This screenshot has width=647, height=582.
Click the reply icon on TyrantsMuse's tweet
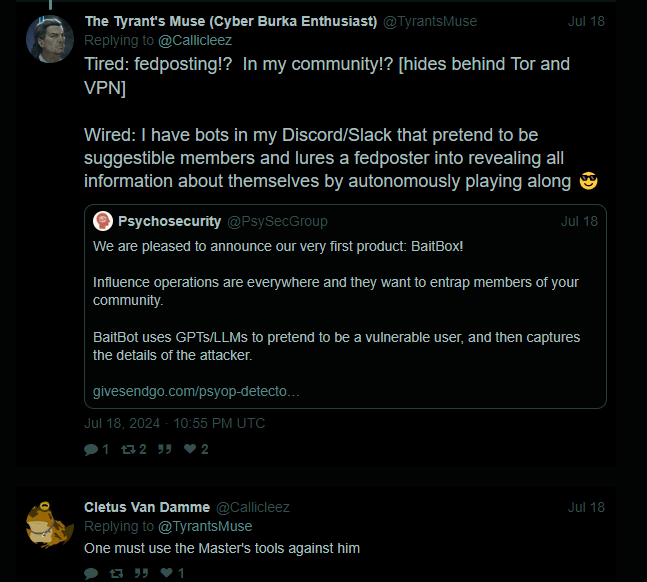[91, 449]
